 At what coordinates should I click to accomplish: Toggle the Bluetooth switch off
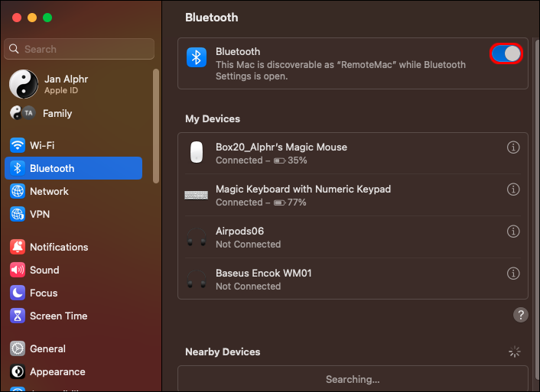506,53
